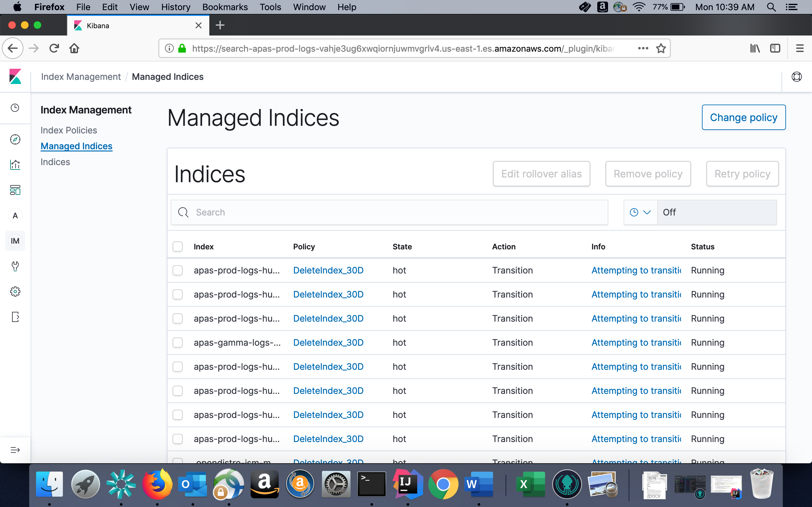
Task: Click the Change policy button
Action: [x=743, y=117]
